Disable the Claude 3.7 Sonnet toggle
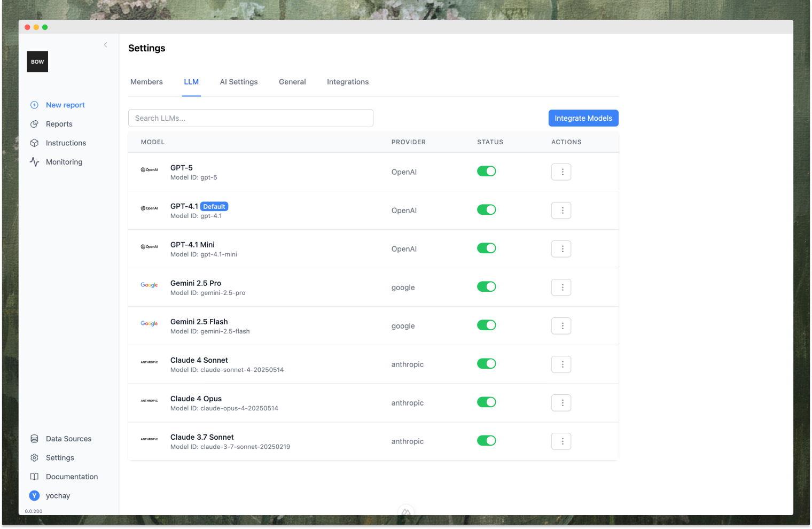Screen dimensions: 812x529 (x=487, y=440)
